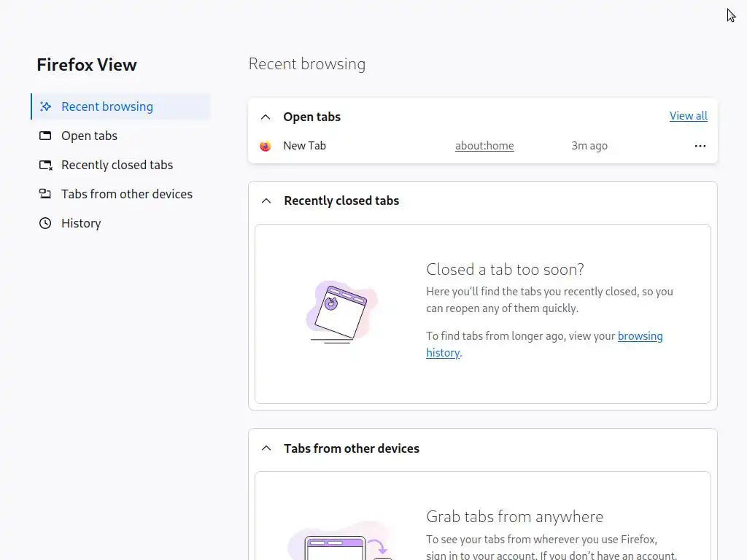Open the three-dot menu for New Tab
This screenshot has width=747, height=560.
pyautogui.click(x=700, y=146)
